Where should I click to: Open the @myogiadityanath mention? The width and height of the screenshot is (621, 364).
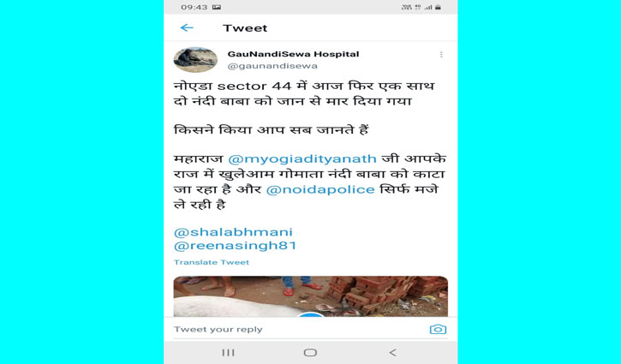coord(302,158)
